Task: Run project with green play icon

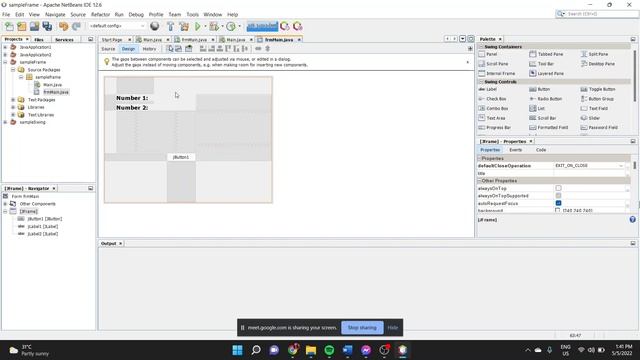Action: click(x=198, y=27)
